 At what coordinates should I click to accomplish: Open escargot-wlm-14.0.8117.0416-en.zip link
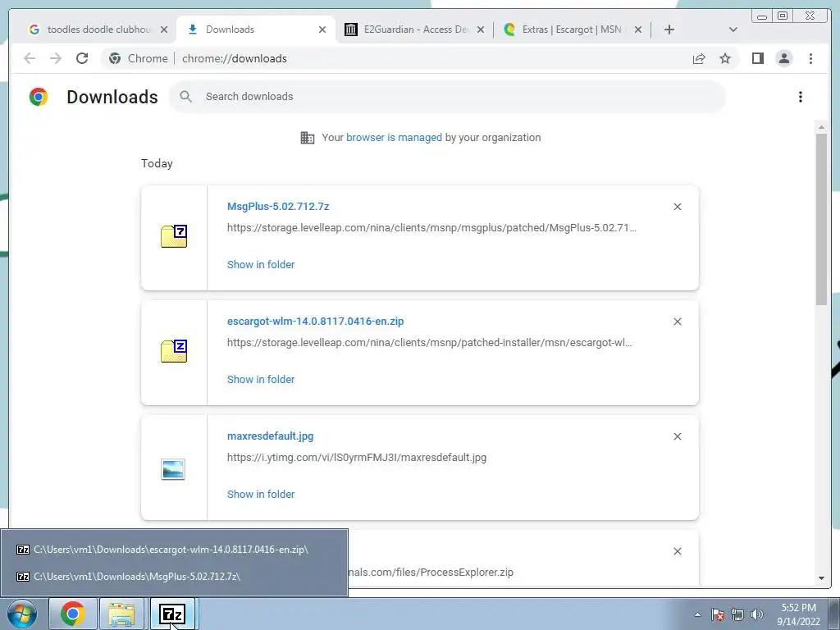pyautogui.click(x=316, y=322)
